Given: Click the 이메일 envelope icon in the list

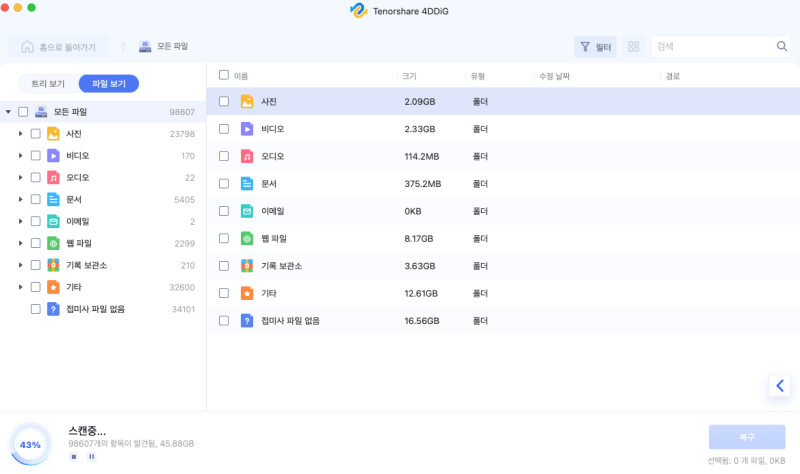Looking at the screenshot, I should [x=247, y=211].
